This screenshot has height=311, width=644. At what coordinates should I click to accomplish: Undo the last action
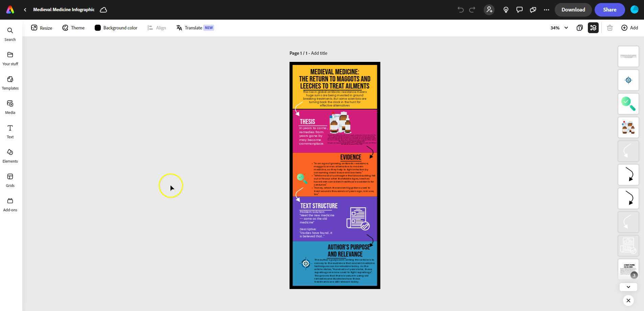[x=460, y=9]
